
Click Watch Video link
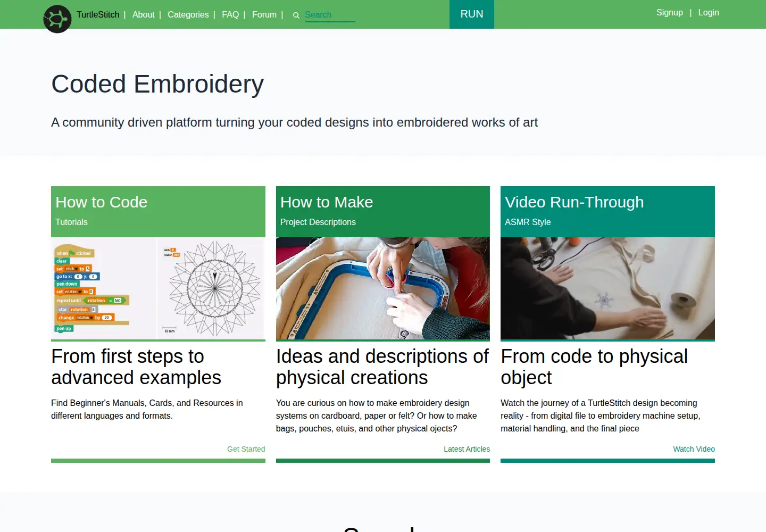694,449
